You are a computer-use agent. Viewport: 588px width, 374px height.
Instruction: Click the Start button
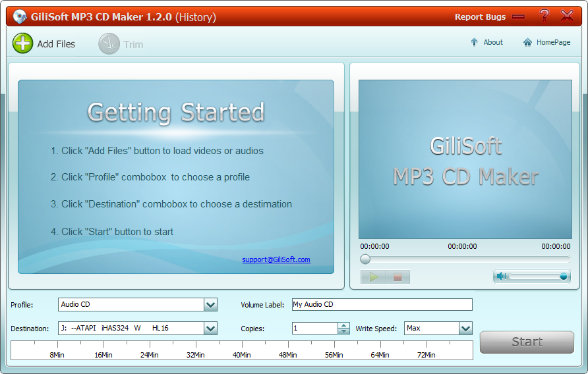pos(527,342)
